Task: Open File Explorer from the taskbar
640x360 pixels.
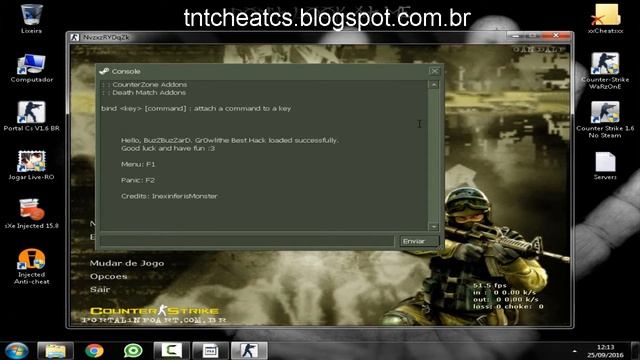Action: [56, 351]
